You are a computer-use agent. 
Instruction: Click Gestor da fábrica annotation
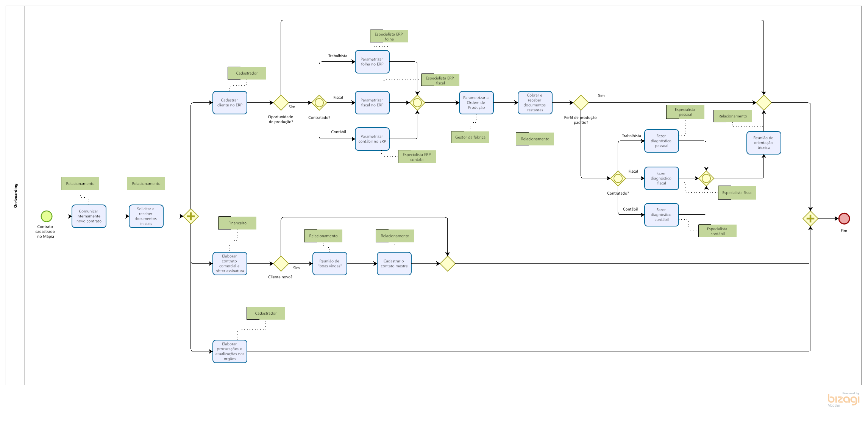pos(470,137)
